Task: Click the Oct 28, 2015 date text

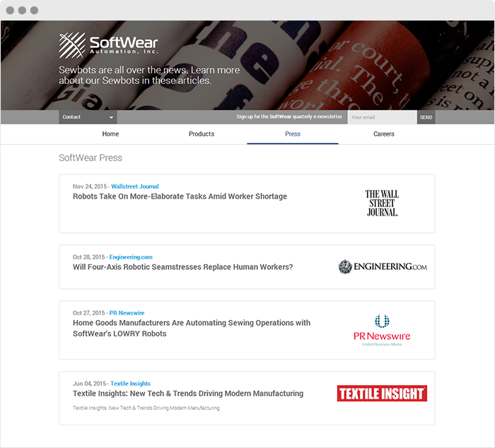Action: point(88,257)
